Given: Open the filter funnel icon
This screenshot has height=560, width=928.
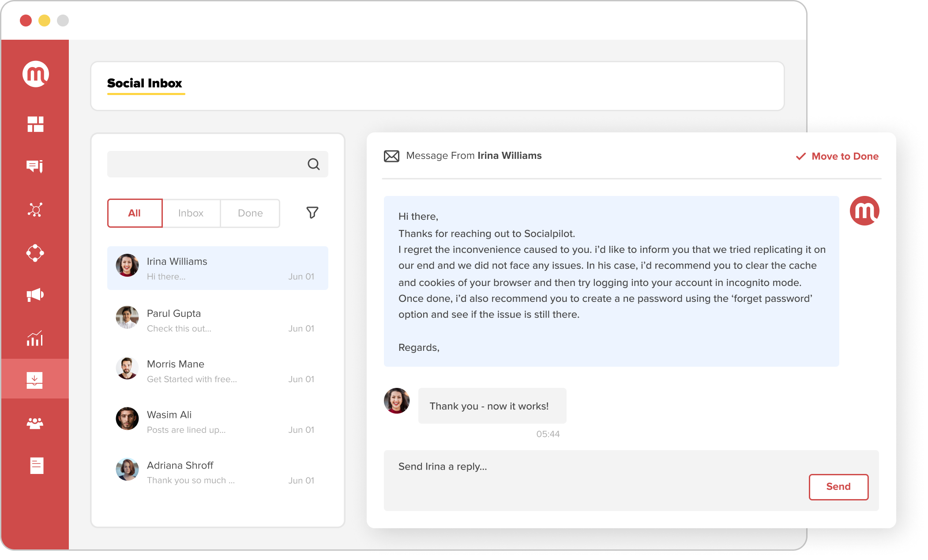Looking at the screenshot, I should (x=312, y=213).
